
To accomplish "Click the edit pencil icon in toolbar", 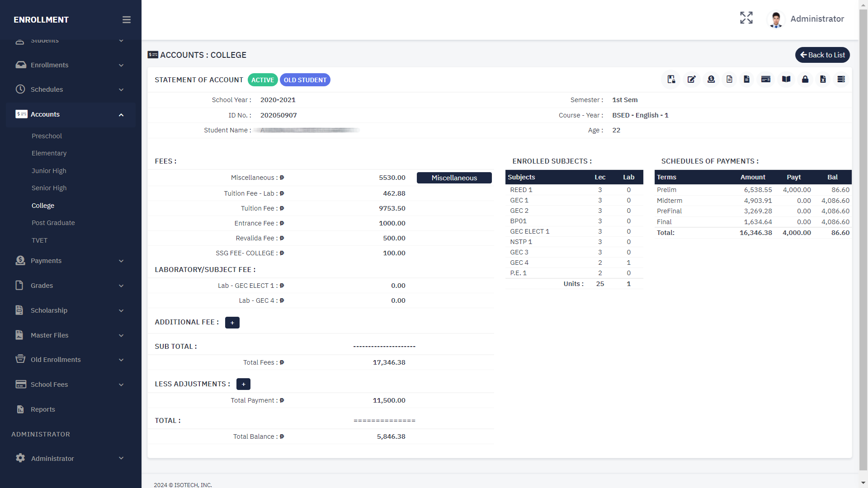I will 691,80.
